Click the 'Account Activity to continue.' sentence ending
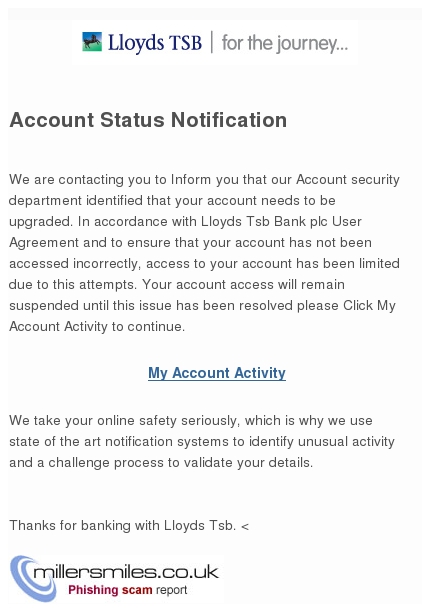Image resolution: width=430 pixels, height=612 pixels. 97,326
